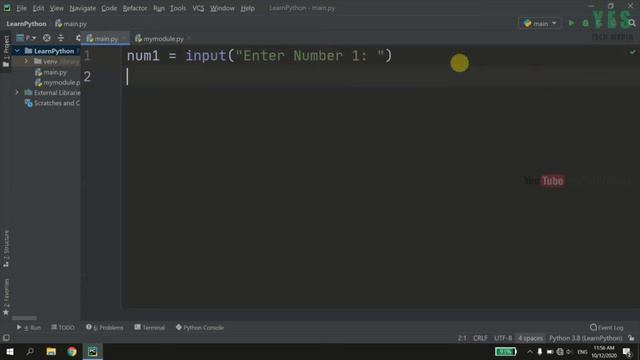Viewport: 640px width, 360px height.
Task: Click the 2:1 cursor position in status bar
Action: point(462,338)
